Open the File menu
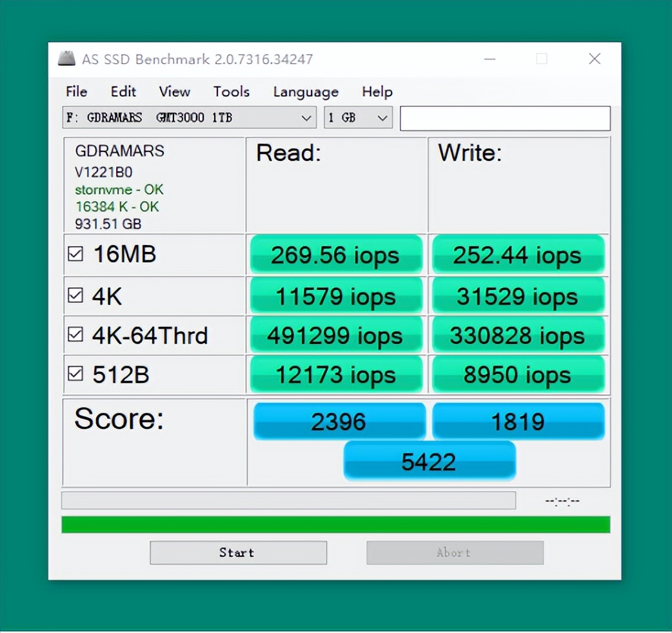The image size is (672, 633). click(x=75, y=92)
